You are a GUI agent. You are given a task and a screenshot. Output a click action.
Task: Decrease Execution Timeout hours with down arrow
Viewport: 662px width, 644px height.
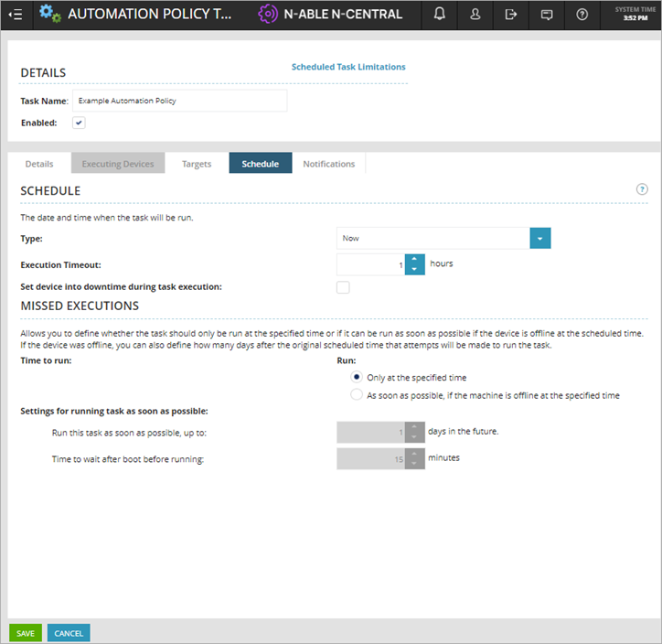(x=415, y=270)
